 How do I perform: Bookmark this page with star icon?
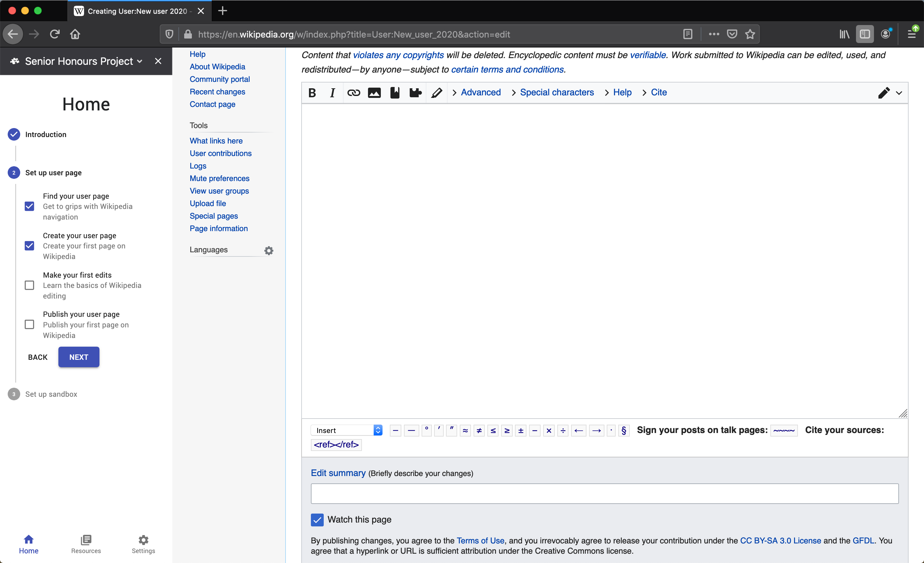tap(750, 34)
